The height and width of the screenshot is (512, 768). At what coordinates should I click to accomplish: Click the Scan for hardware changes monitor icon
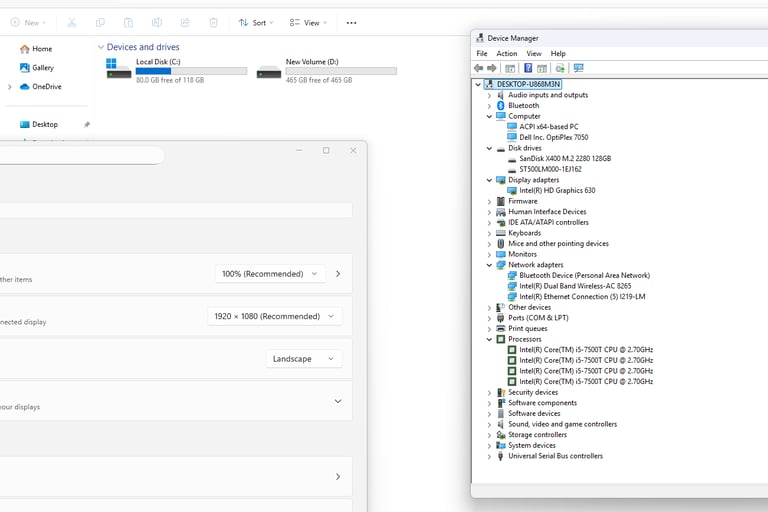tap(578, 68)
